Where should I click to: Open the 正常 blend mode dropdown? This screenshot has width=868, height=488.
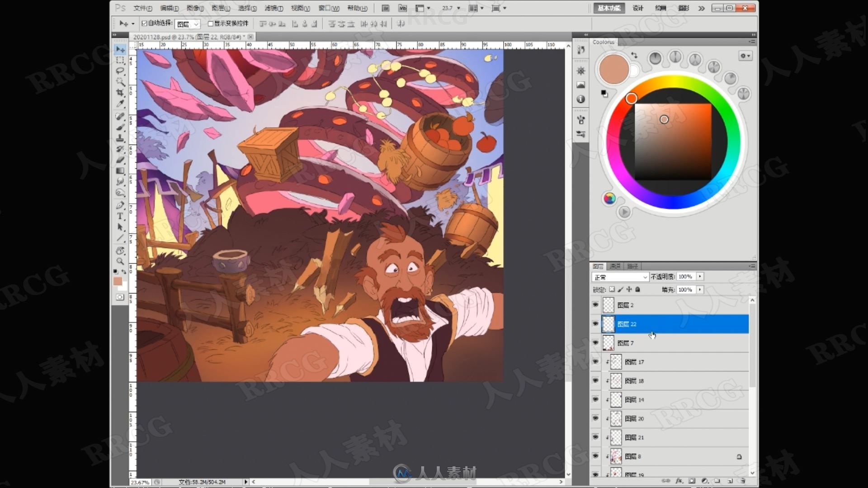[620, 277]
